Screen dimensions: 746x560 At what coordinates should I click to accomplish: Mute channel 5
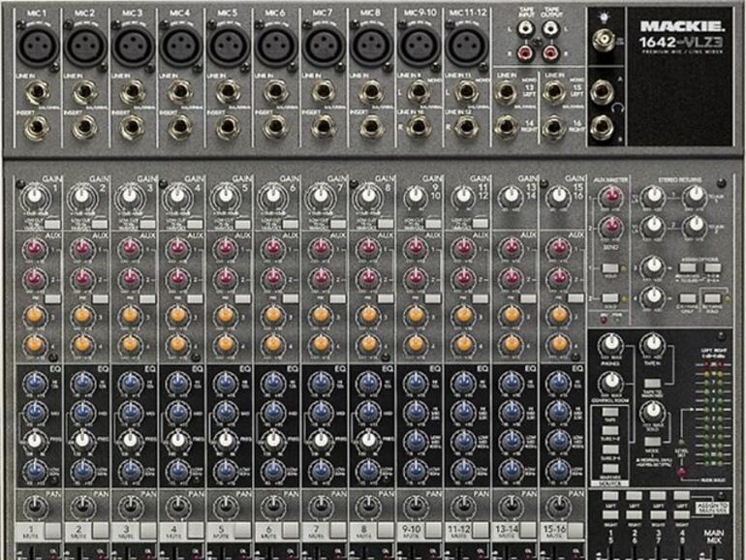click(243, 530)
